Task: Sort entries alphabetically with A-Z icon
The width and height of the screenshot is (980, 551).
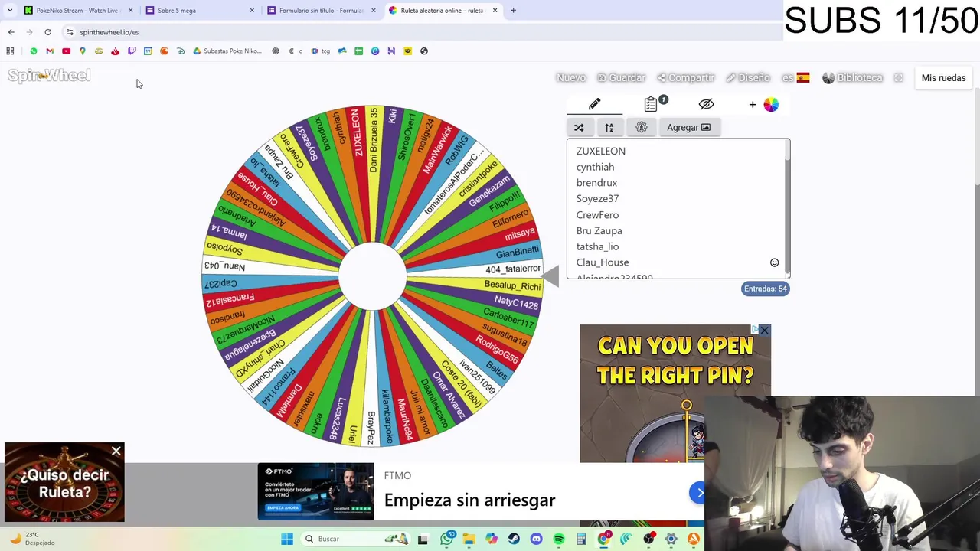Action: point(609,128)
